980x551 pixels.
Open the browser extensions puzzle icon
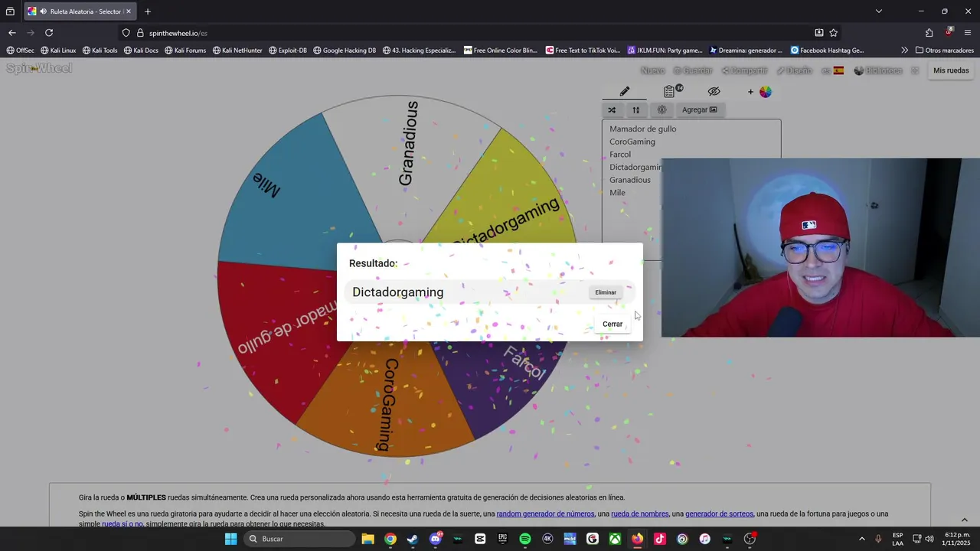tap(929, 33)
